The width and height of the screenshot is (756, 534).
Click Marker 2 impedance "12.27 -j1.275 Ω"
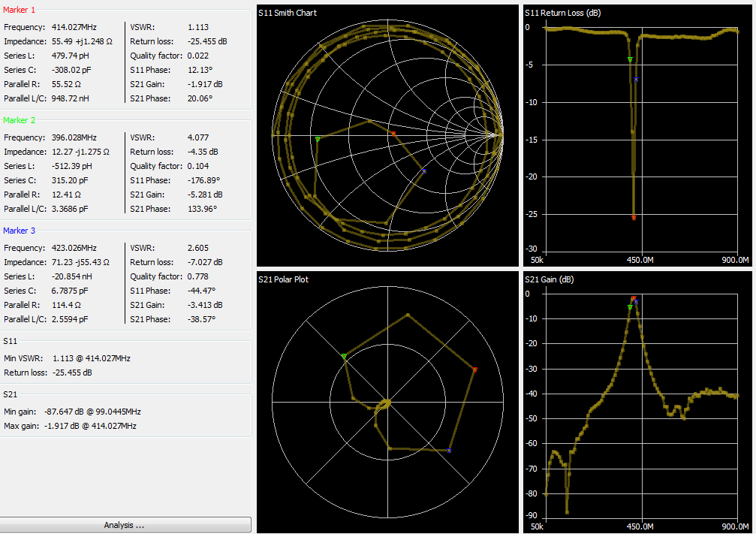(x=80, y=152)
